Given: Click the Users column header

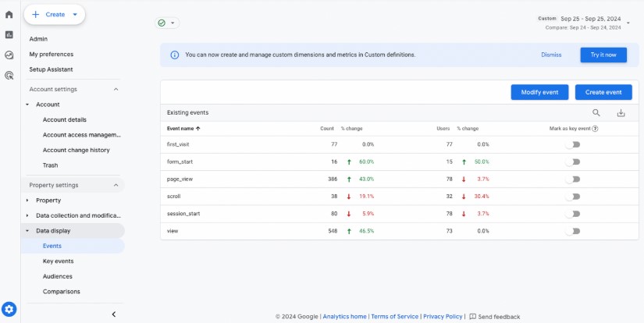Looking at the screenshot, I should pyautogui.click(x=443, y=129).
